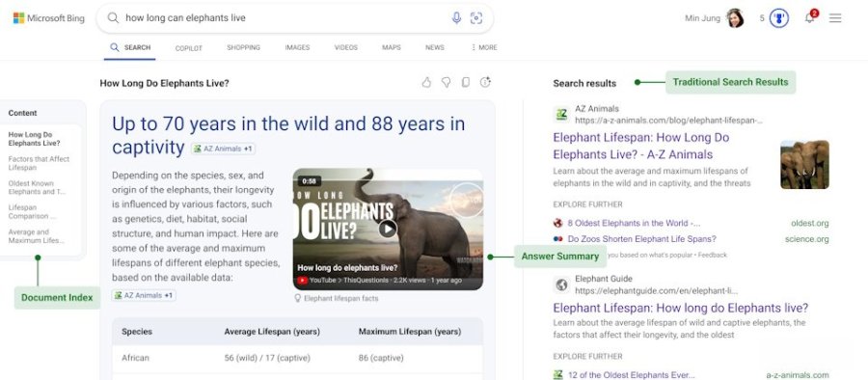Viewport: 868px width, 380px height.
Task: Click the Species column header
Action: (x=137, y=332)
